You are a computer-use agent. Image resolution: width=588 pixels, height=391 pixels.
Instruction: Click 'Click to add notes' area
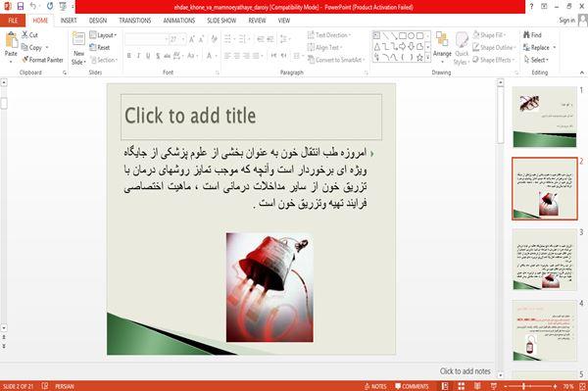click(x=465, y=371)
